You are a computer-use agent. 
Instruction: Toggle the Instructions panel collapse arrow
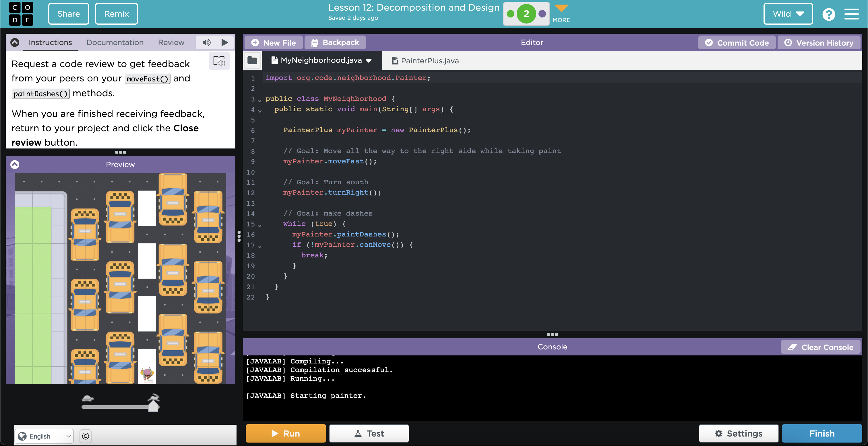coord(14,43)
